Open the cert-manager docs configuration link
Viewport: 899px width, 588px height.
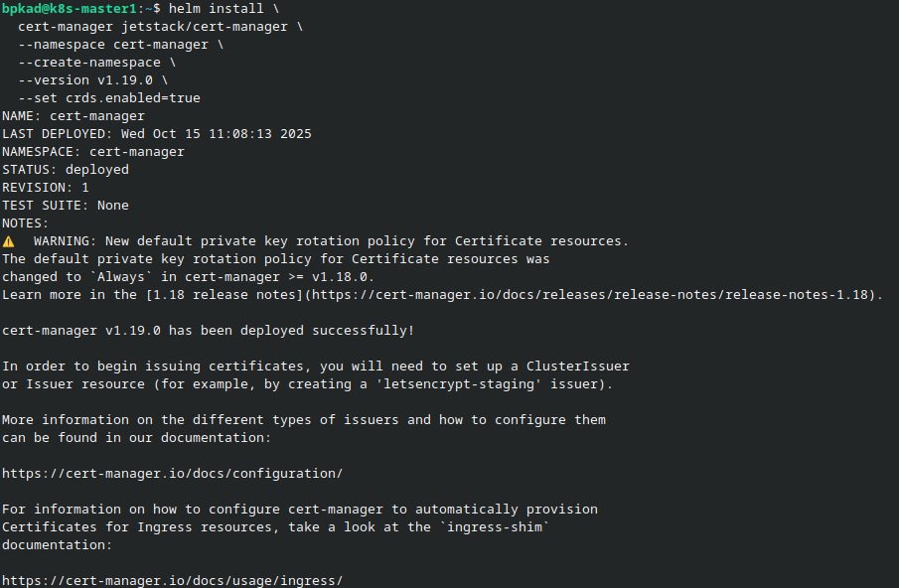click(x=172, y=474)
